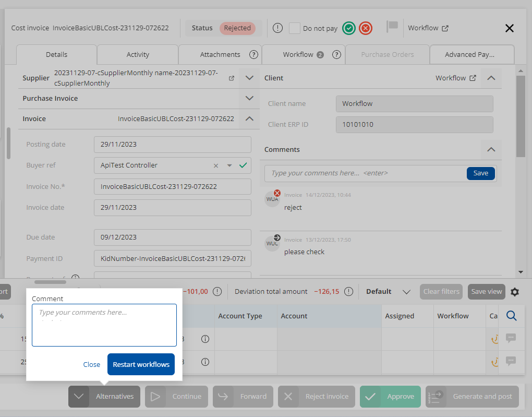This screenshot has width=532, height=417.
Task: Click the info icon next to Status
Action: pyautogui.click(x=277, y=28)
